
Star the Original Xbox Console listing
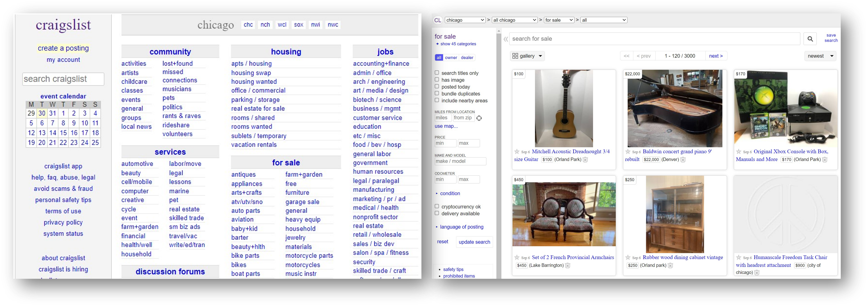tap(739, 152)
